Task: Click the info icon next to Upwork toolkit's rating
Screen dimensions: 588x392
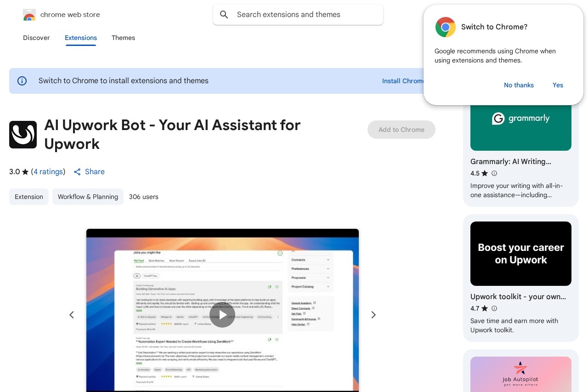Action: (x=494, y=308)
